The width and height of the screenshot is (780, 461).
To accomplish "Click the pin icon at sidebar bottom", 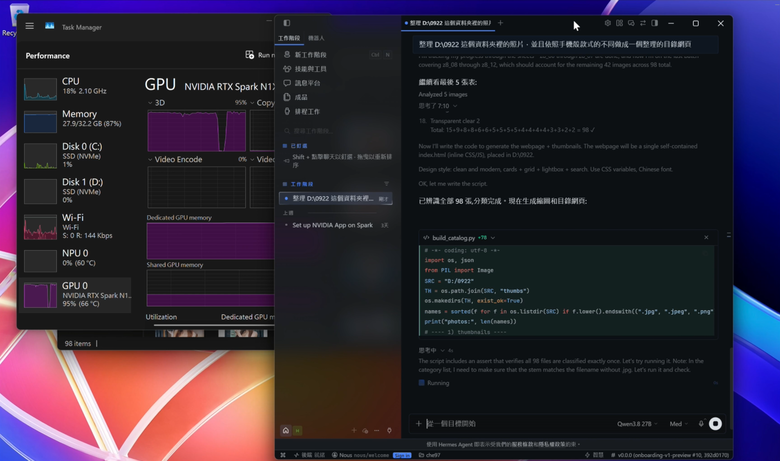I will click(390, 431).
